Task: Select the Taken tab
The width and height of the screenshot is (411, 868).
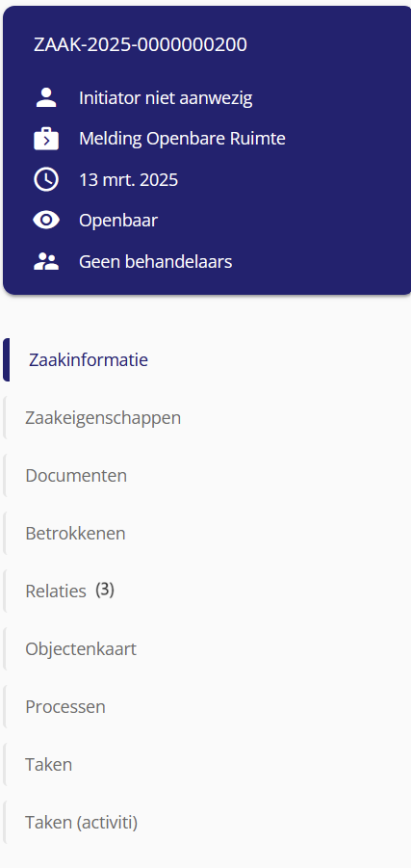Action: coord(207,765)
